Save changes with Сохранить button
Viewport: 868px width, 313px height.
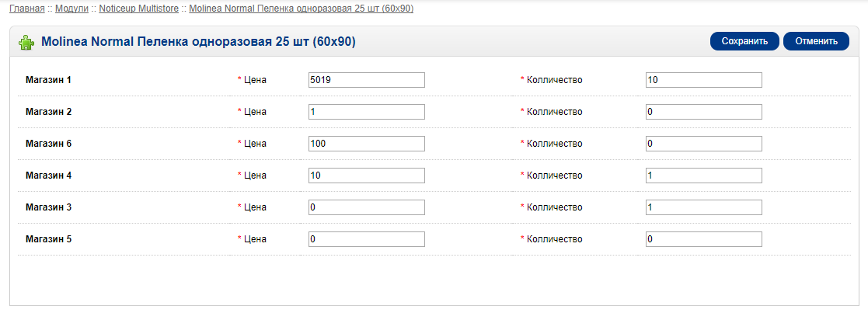pyautogui.click(x=744, y=41)
